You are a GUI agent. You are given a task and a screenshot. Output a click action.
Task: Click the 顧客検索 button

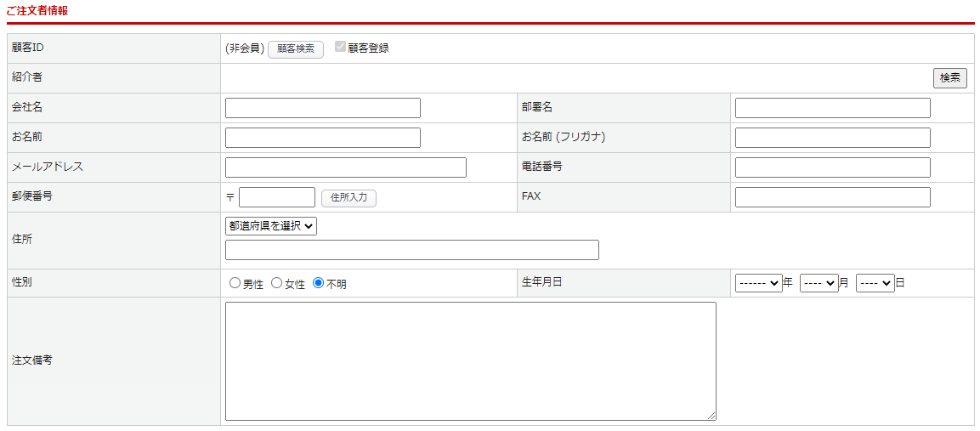click(296, 49)
